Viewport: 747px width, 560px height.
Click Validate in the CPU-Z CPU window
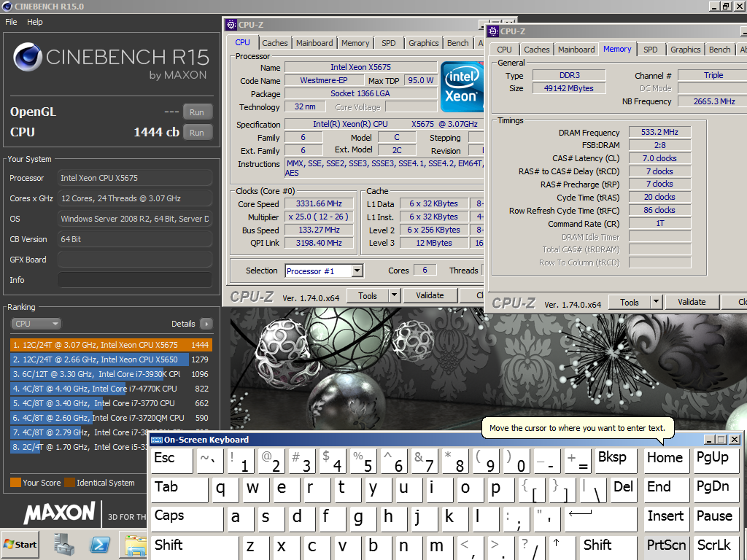(x=430, y=296)
